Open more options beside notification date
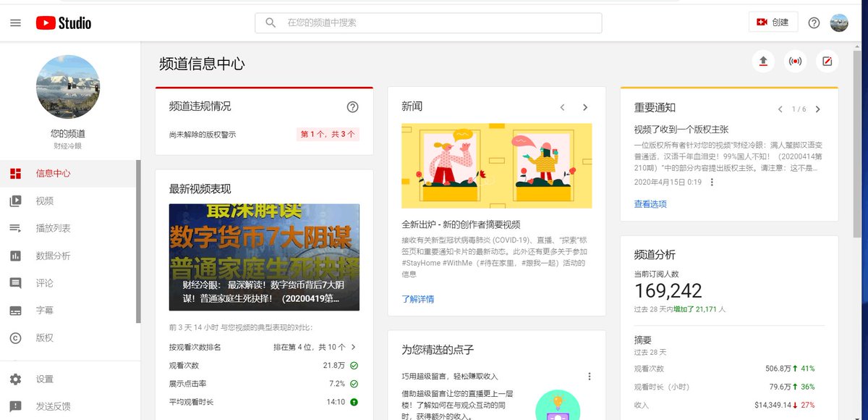This screenshot has width=868, height=420. point(712,182)
